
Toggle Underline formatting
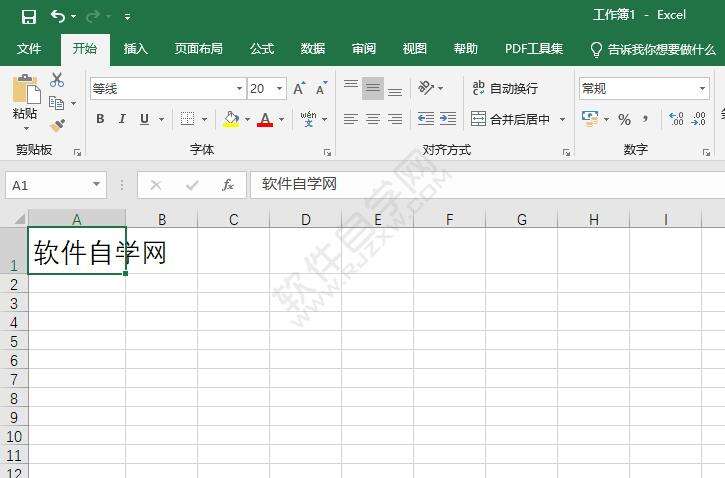[x=144, y=119]
